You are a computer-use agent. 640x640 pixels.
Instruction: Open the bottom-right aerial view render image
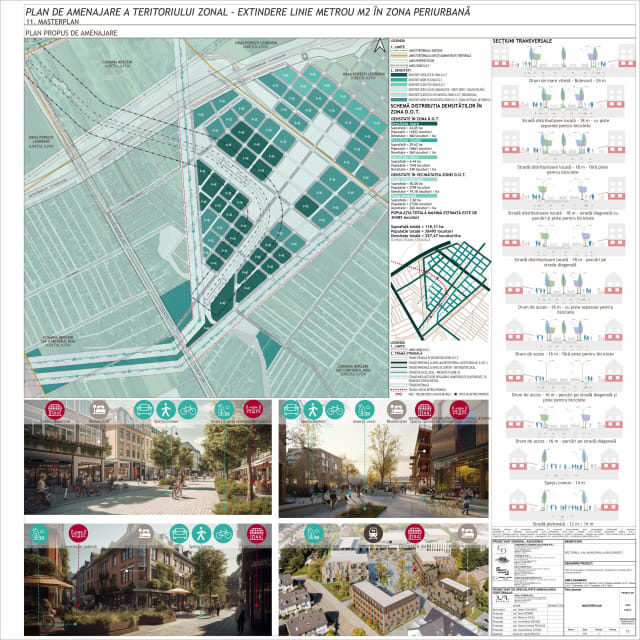tap(383, 580)
